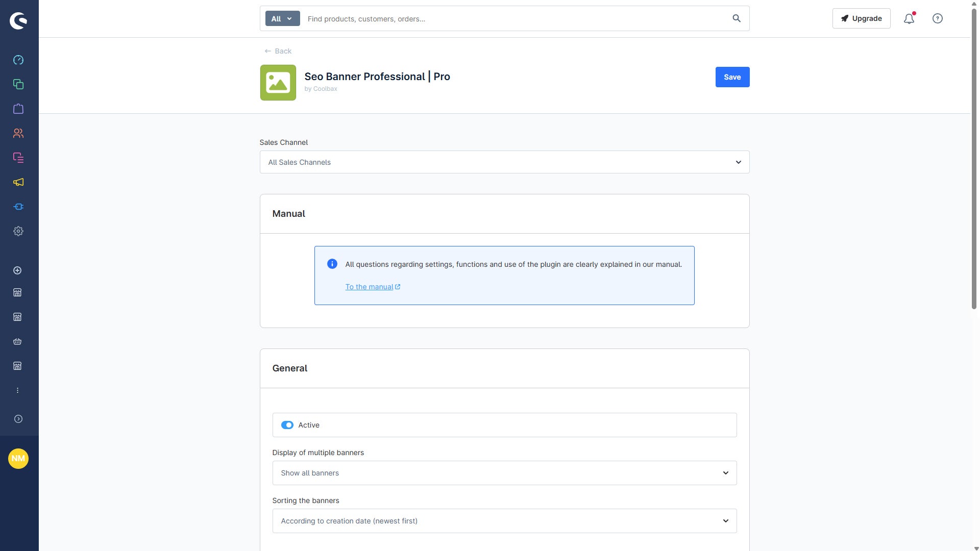
Task: Open the Orders section (shopping bag icon)
Action: click(x=18, y=109)
